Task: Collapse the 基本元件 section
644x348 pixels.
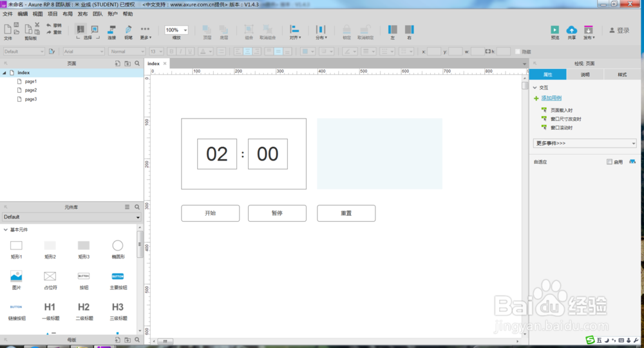Action: tap(5, 229)
